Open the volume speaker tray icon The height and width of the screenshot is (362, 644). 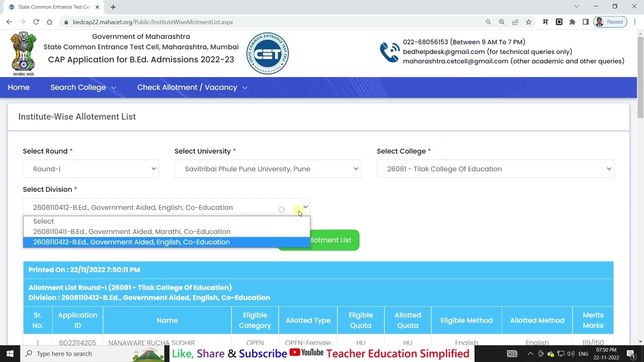pos(571,354)
